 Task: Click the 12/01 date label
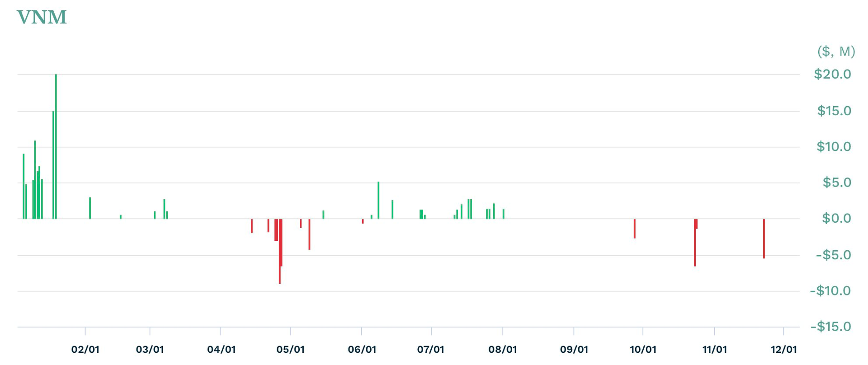point(784,350)
